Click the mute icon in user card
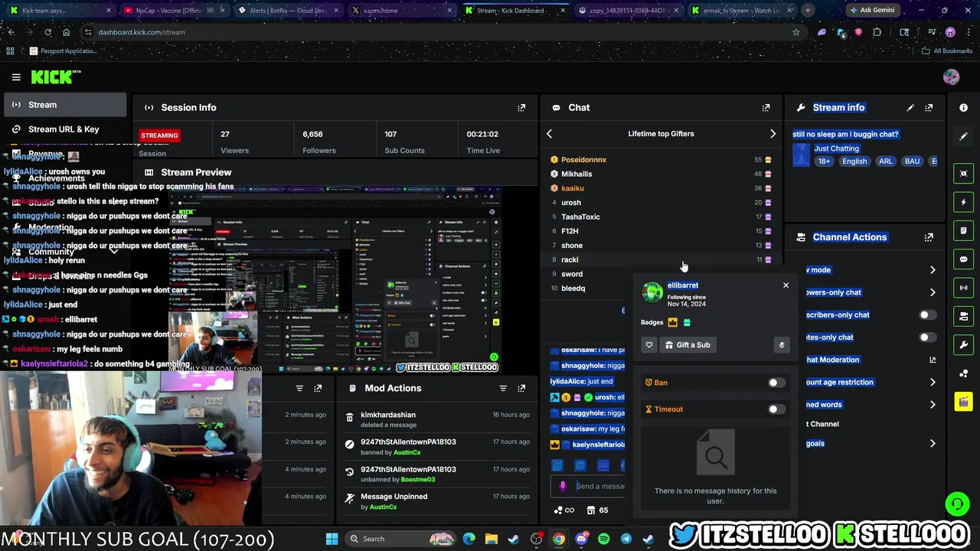 pyautogui.click(x=781, y=345)
